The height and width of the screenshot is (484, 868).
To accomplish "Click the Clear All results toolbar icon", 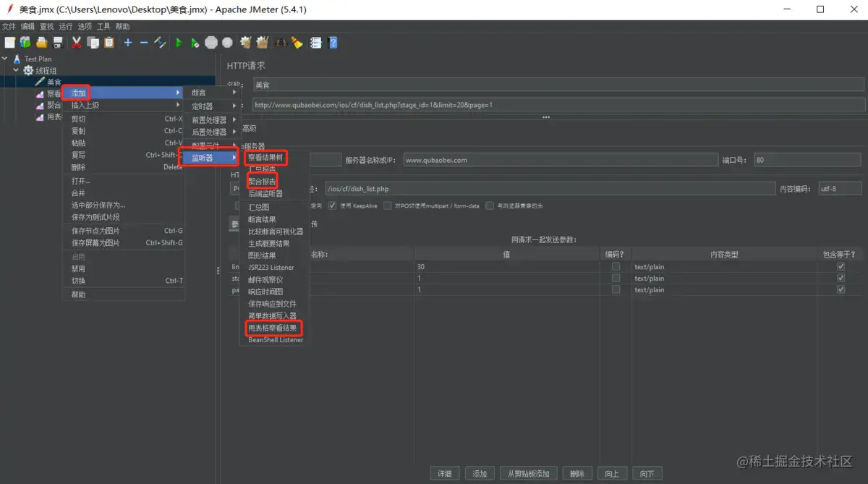I will pos(262,43).
